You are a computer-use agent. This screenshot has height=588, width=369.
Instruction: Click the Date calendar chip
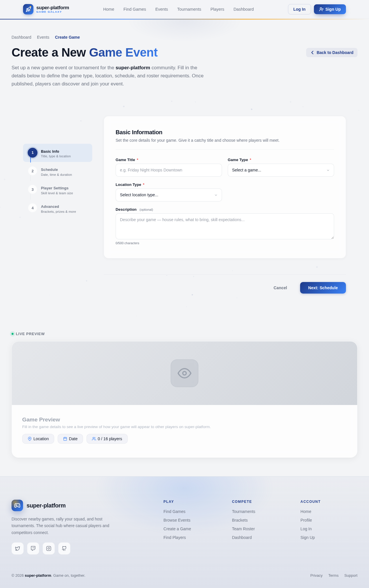coord(70,439)
